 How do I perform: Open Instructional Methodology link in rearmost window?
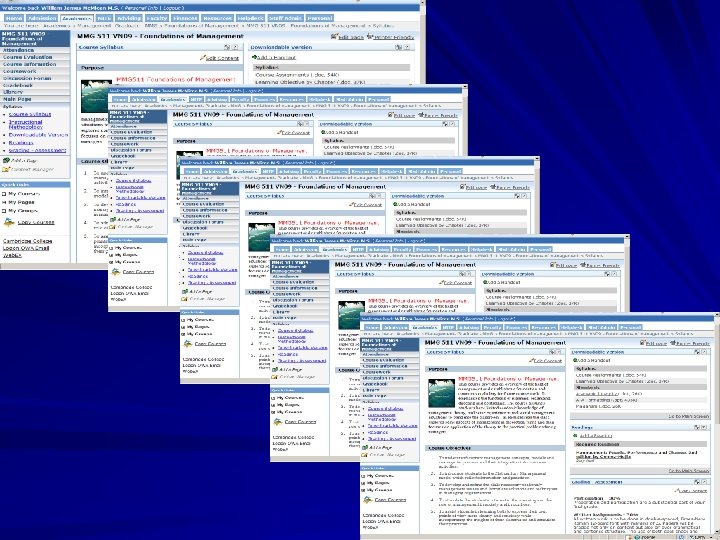tap(26, 124)
